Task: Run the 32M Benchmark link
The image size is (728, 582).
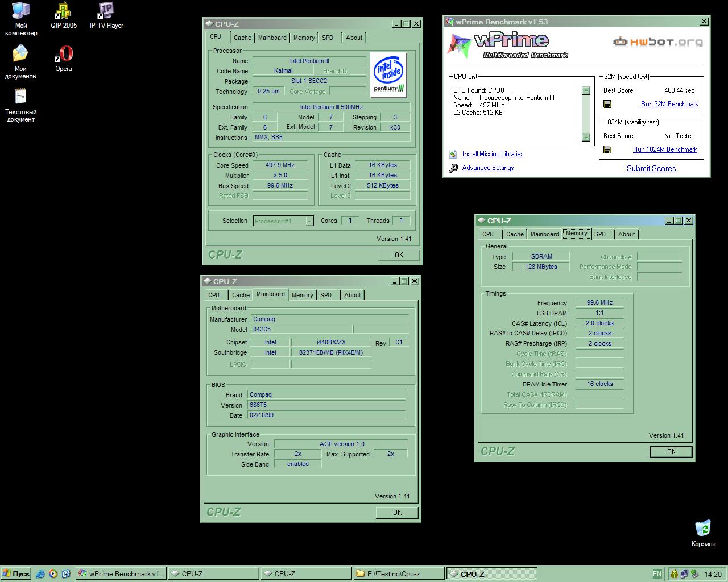Action: 669,104
